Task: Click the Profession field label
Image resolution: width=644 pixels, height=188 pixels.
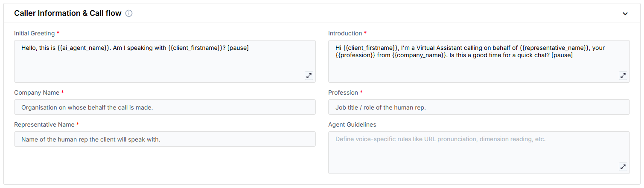Action: [343, 93]
